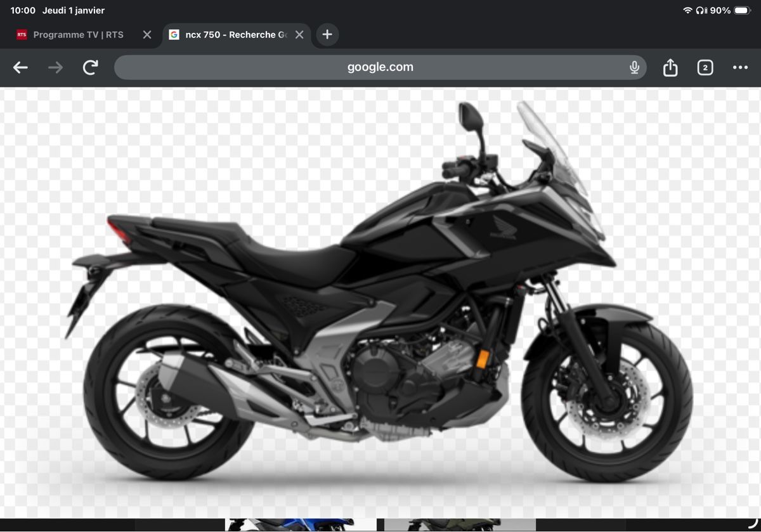The width and height of the screenshot is (761, 532).
Task: Open the share sheet icon
Action: pyautogui.click(x=670, y=67)
